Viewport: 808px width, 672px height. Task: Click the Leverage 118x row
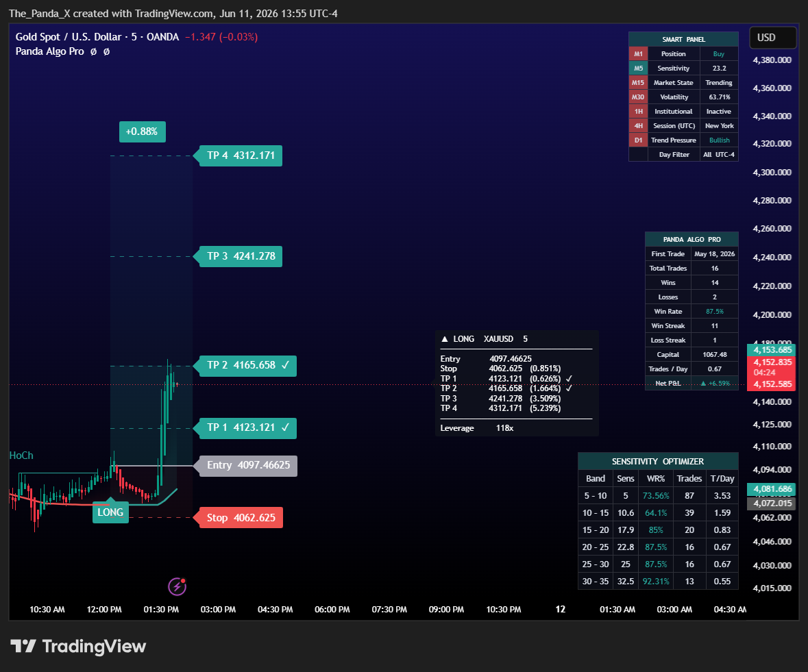click(477, 428)
